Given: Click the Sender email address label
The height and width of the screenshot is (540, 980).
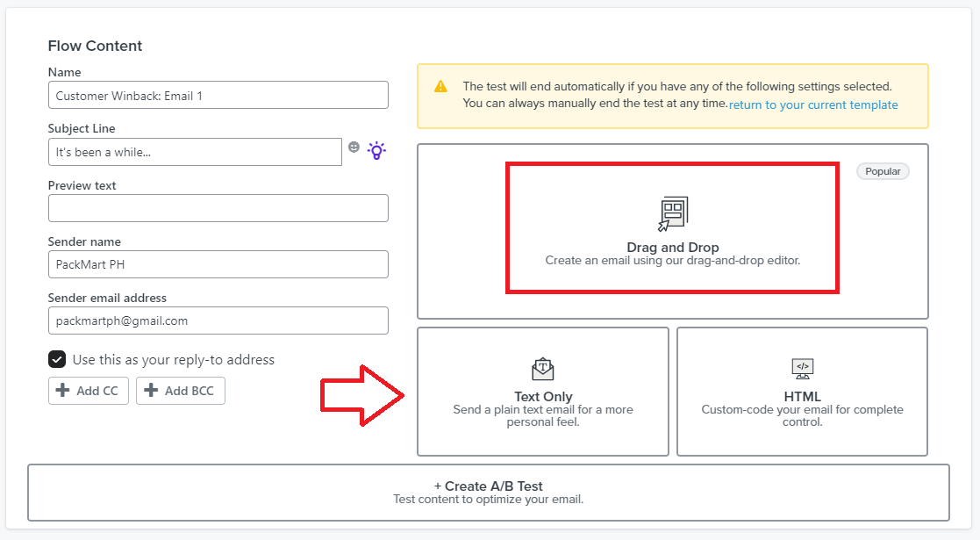Looking at the screenshot, I should pos(107,298).
